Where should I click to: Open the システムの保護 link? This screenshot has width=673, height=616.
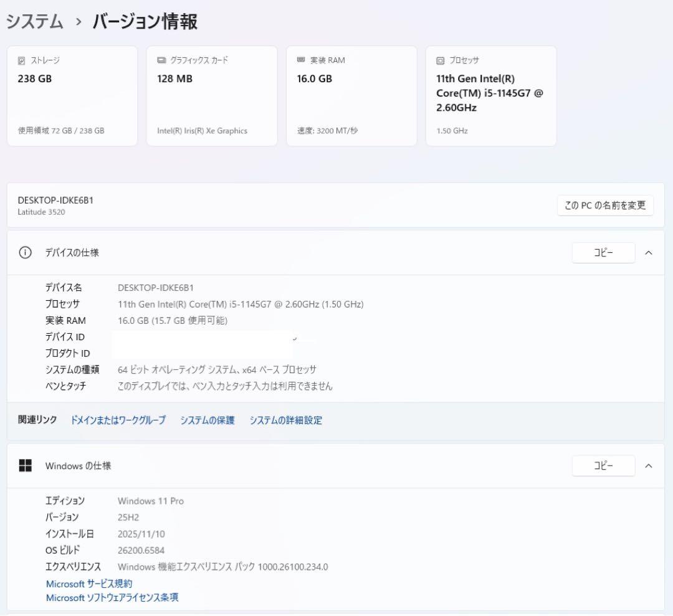pyautogui.click(x=208, y=420)
